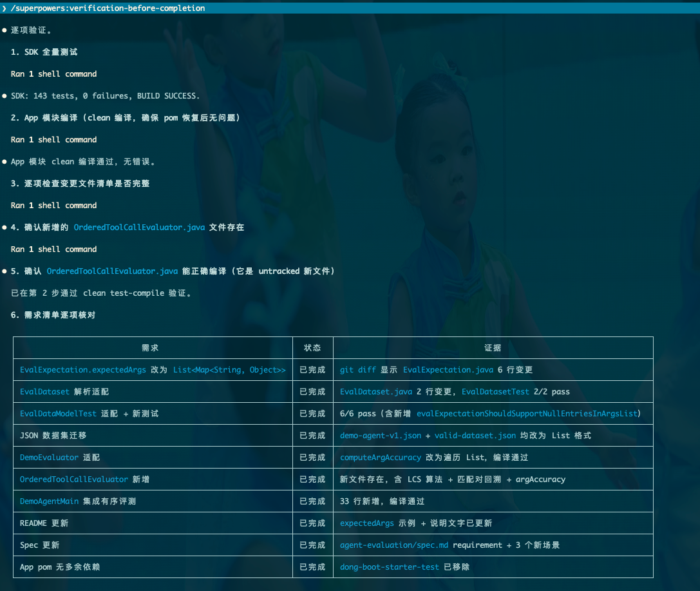
Task: Open valid-dataset.json file link
Action: pyautogui.click(x=475, y=436)
